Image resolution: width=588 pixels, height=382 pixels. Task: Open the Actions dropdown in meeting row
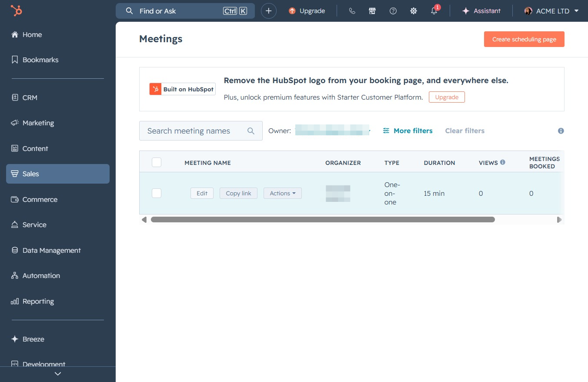(283, 193)
